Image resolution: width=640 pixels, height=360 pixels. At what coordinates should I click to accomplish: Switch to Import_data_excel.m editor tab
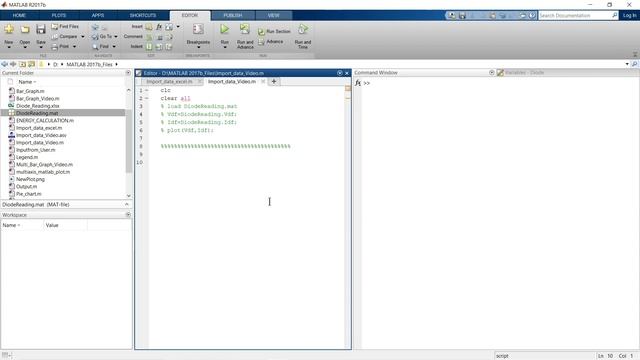click(x=169, y=82)
